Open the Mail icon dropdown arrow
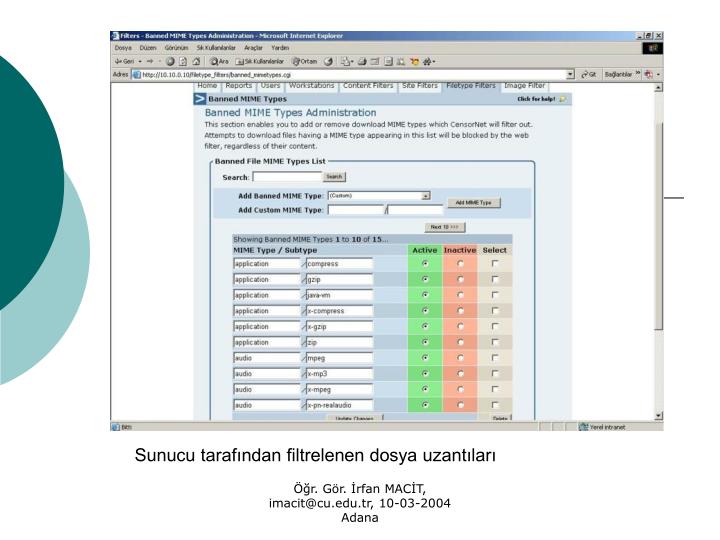720x540 pixels. click(352, 62)
